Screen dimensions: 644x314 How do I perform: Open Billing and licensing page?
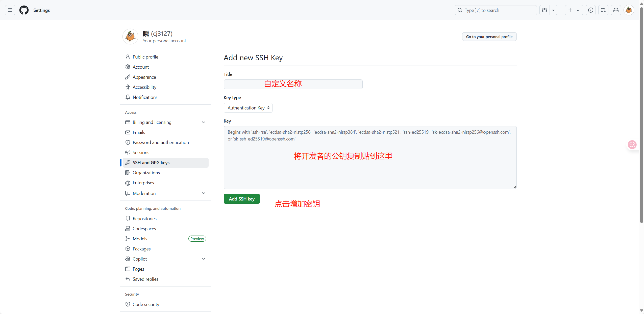click(x=166, y=122)
